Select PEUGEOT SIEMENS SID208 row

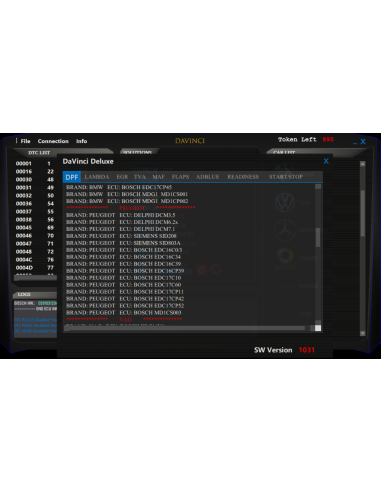pyautogui.click(x=121, y=236)
